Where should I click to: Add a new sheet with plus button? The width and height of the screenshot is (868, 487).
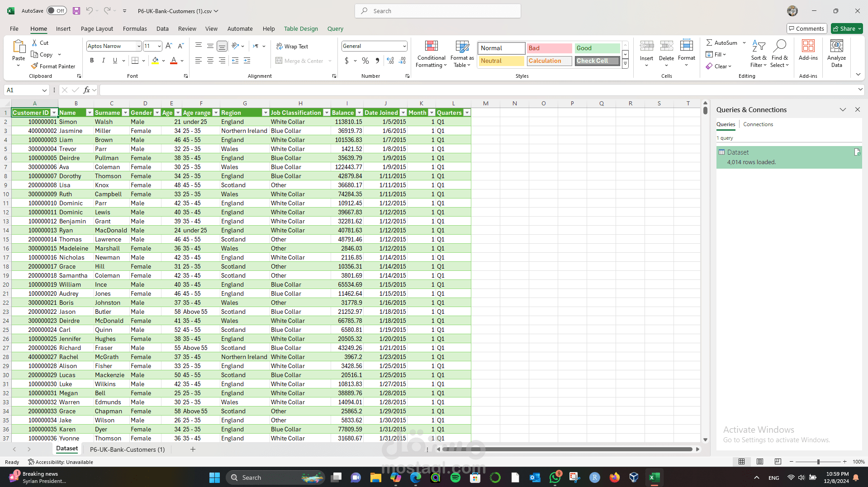point(193,449)
